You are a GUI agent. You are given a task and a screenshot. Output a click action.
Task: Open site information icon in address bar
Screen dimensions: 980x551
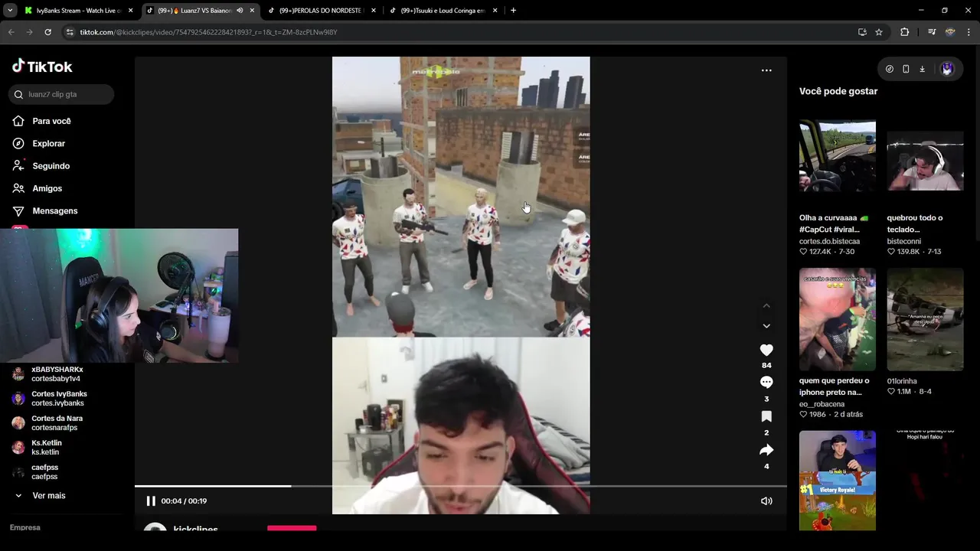(x=70, y=32)
